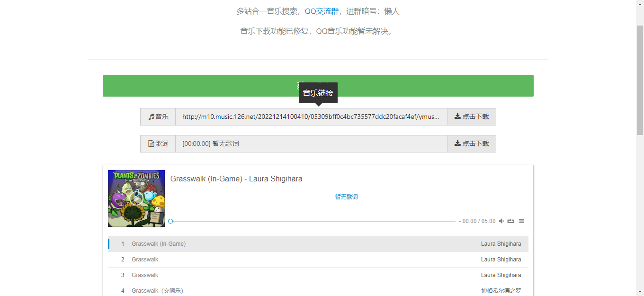Play track from album cover thumbnail
Image resolution: width=644 pixels, height=296 pixels.
(x=136, y=198)
